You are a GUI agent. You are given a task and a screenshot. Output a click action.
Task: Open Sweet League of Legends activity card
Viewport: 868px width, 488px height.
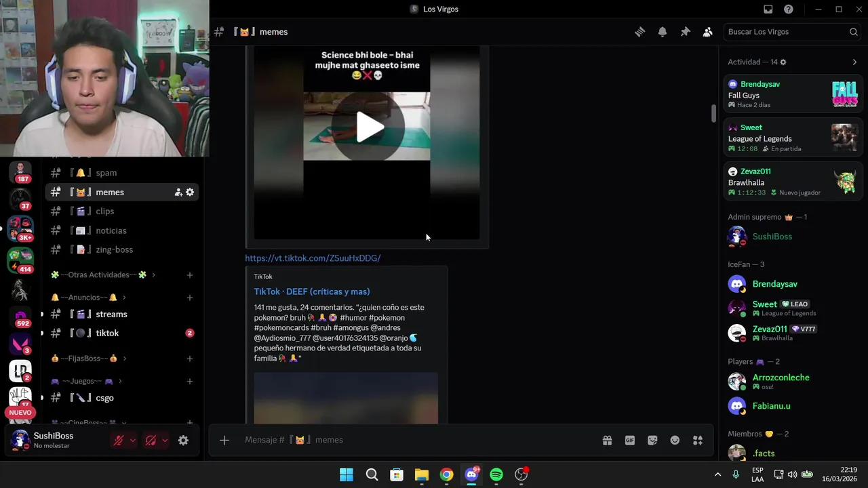(793, 138)
